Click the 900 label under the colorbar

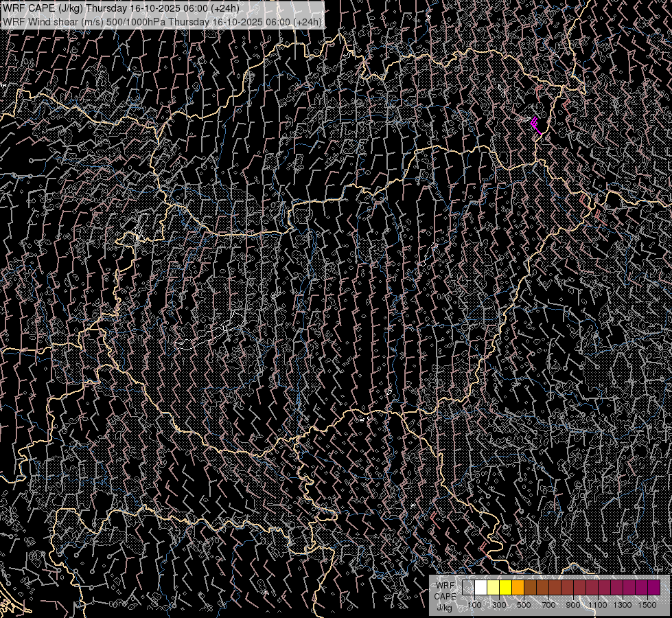[573, 605]
